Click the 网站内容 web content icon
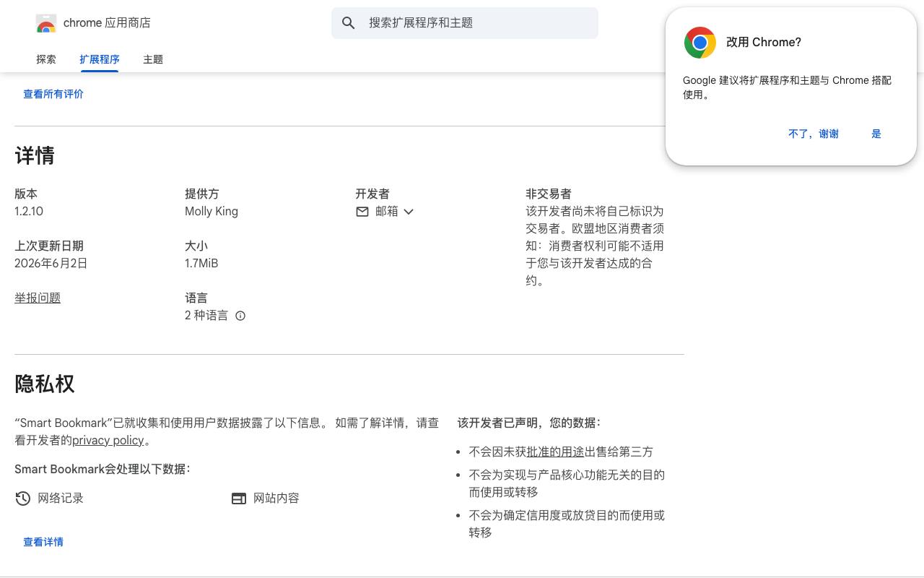 click(x=239, y=499)
